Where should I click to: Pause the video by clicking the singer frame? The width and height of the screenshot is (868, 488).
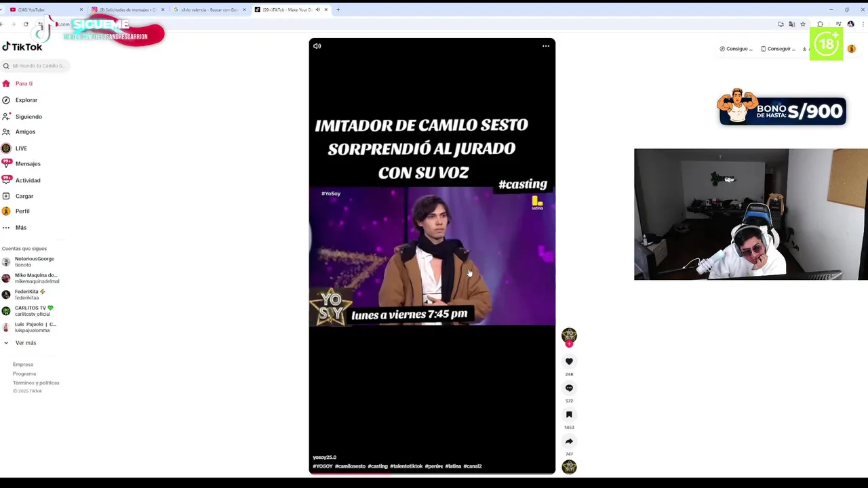tap(432, 256)
